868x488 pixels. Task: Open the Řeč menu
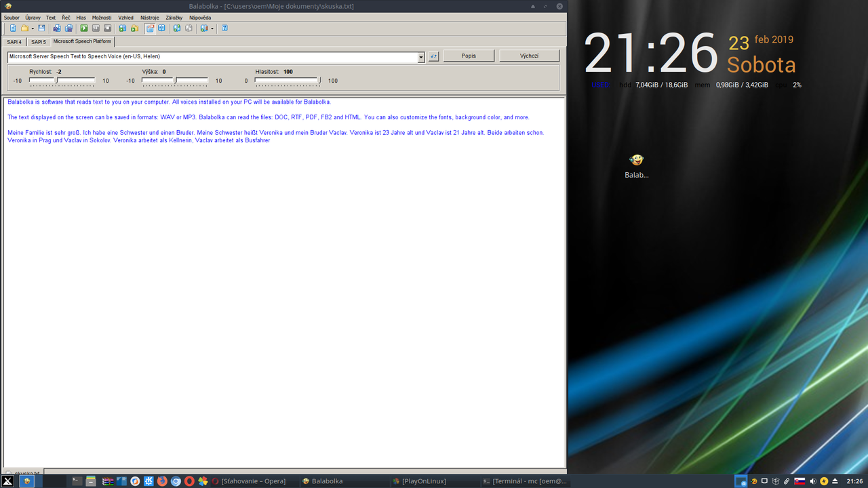click(66, 18)
